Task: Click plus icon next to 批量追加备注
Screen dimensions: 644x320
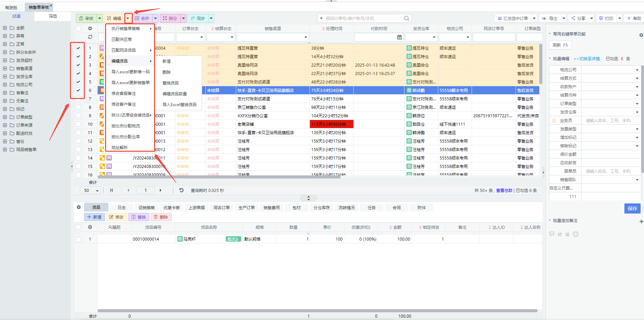Action: click(x=641, y=221)
